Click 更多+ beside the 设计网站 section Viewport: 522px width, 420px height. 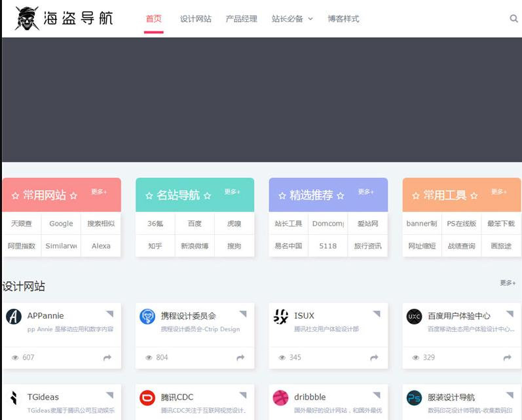tap(508, 283)
